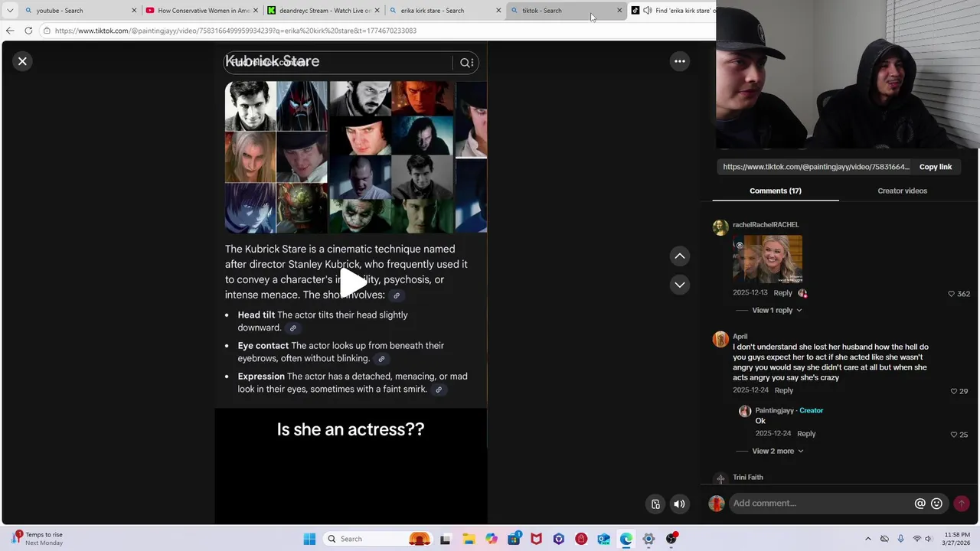Reply to rachelRachelRACHEL's comment

[x=782, y=293]
